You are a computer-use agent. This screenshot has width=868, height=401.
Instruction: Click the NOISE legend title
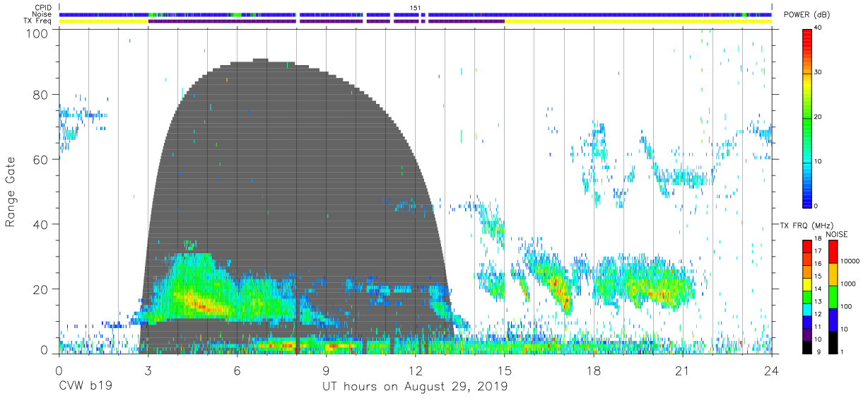click(x=836, y=234)
